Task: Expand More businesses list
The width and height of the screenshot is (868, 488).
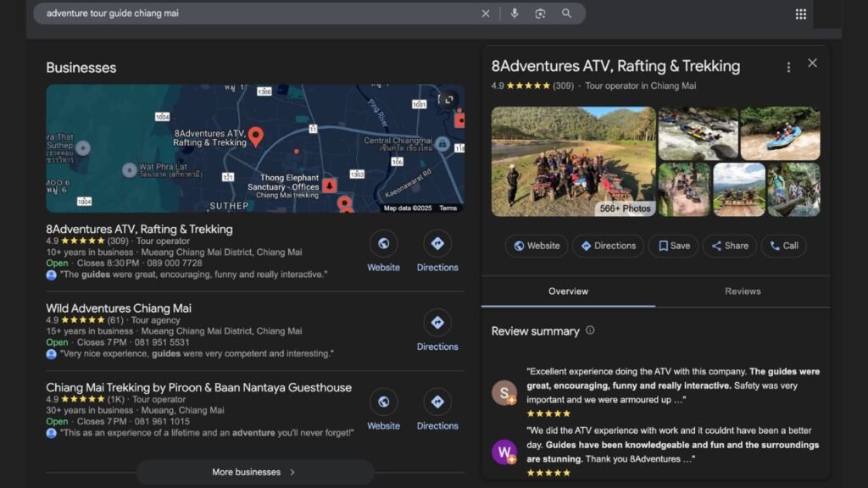Action: (254, 472)
